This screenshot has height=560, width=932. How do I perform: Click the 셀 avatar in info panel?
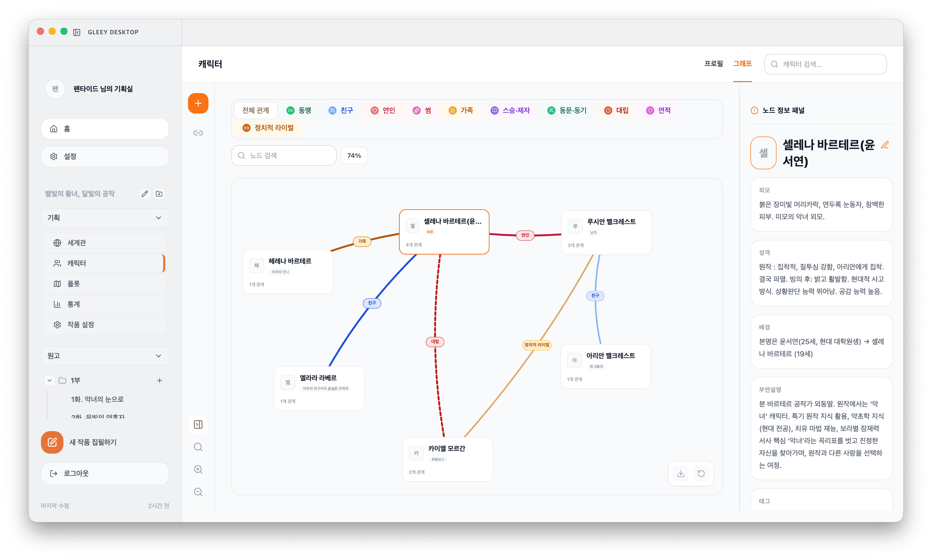click(x=763, y=153)
